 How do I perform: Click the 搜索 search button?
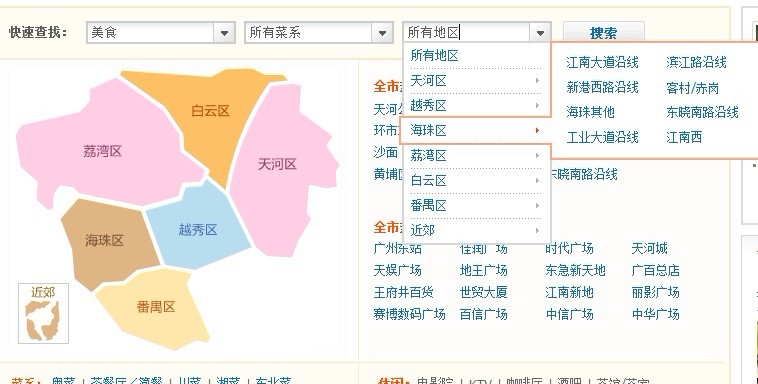coord(604,32)
